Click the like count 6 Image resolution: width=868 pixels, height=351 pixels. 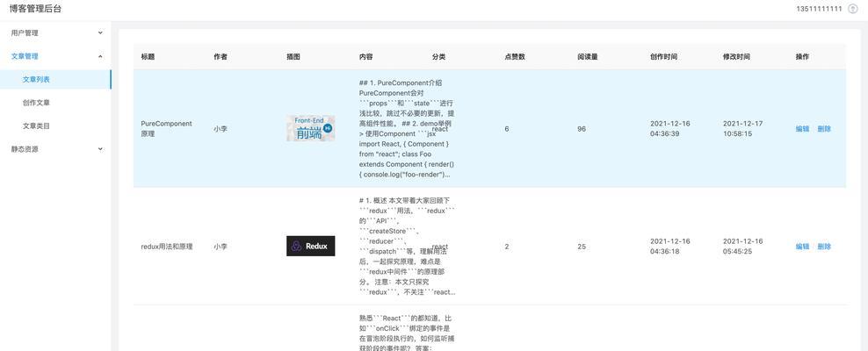pos(507,129)
